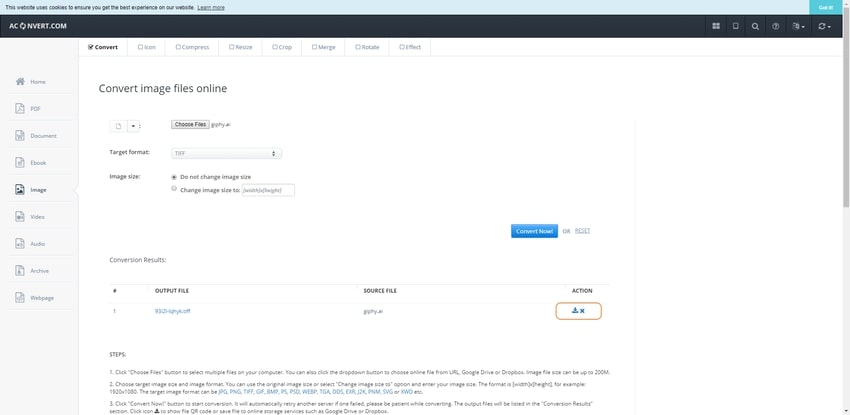This screenshot has width=850, height=415.
Task: Delete the converted file with X icon
Action: pos(584,311)
